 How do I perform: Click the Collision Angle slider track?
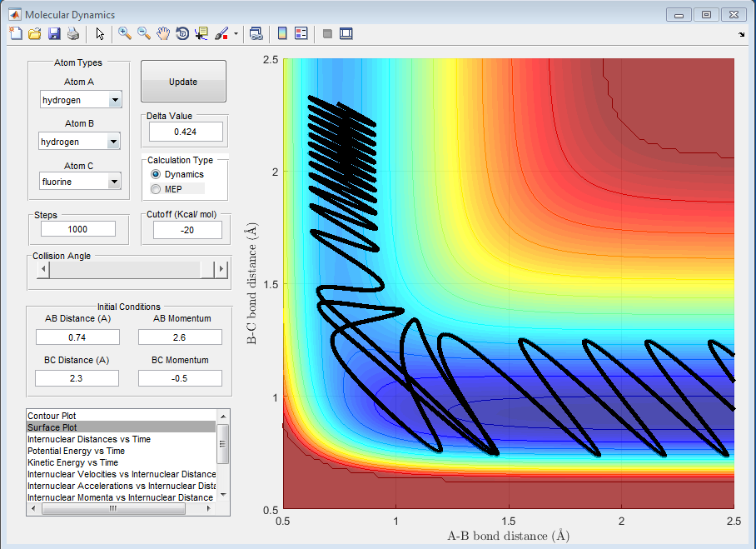coord(125,269)
